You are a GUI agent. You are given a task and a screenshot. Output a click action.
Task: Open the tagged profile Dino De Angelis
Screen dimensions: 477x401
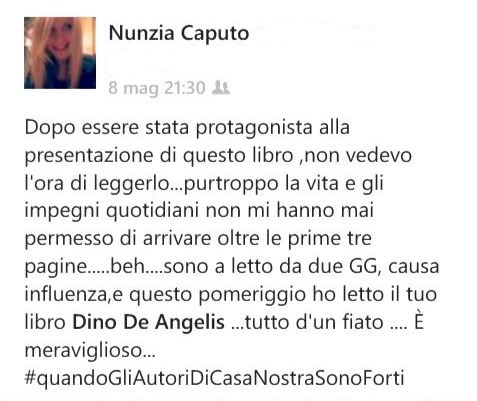(149, 322)
